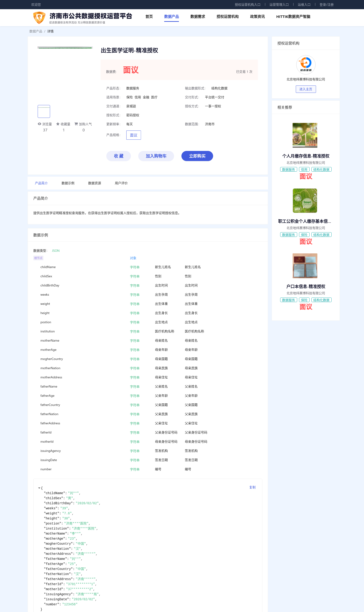Viewport: 364px width, 612px height.
Task: Click the childBirthDay field row
Action: coord(148,285)
